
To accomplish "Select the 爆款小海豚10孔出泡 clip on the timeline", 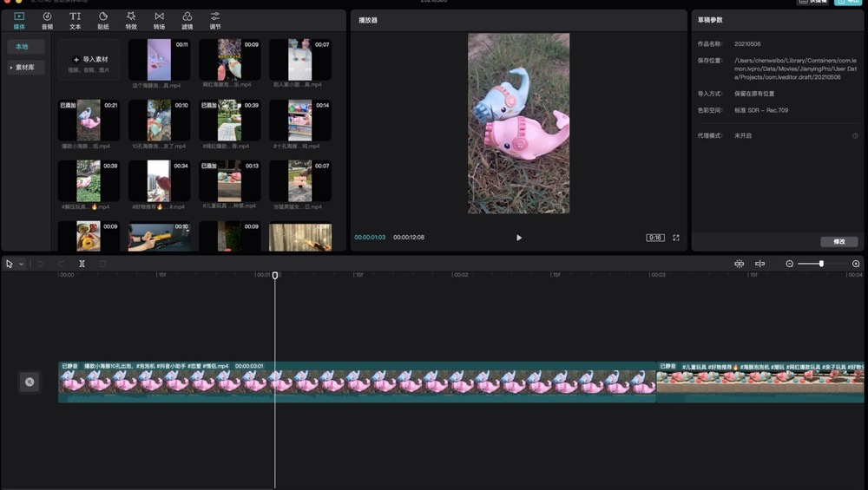I will point(357,382).
